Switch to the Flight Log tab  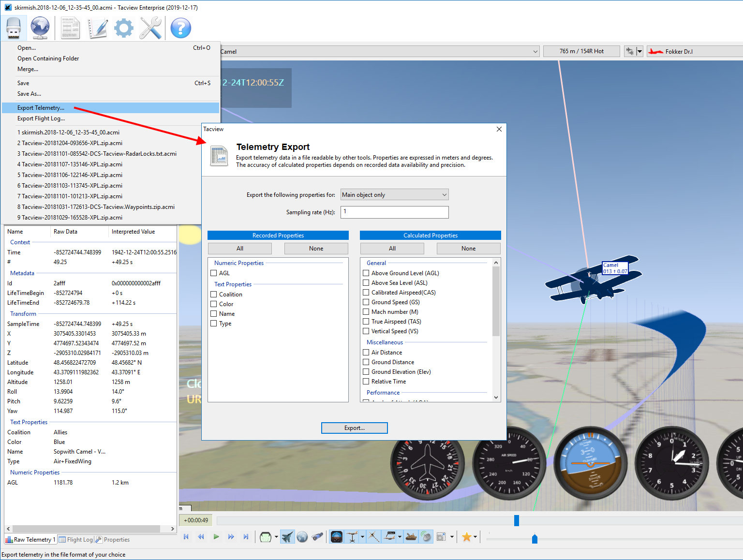(76, 540)
